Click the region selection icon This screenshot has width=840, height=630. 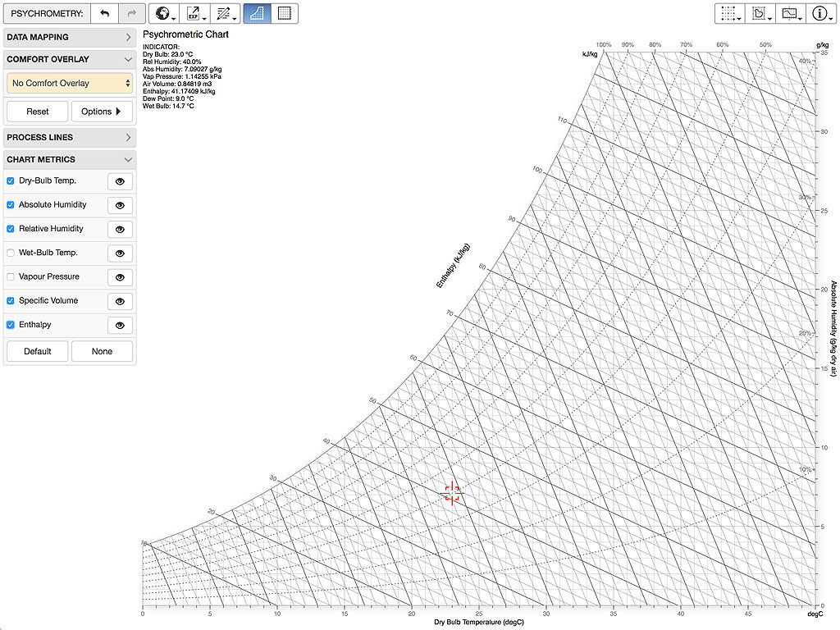[x=757, y=13]
